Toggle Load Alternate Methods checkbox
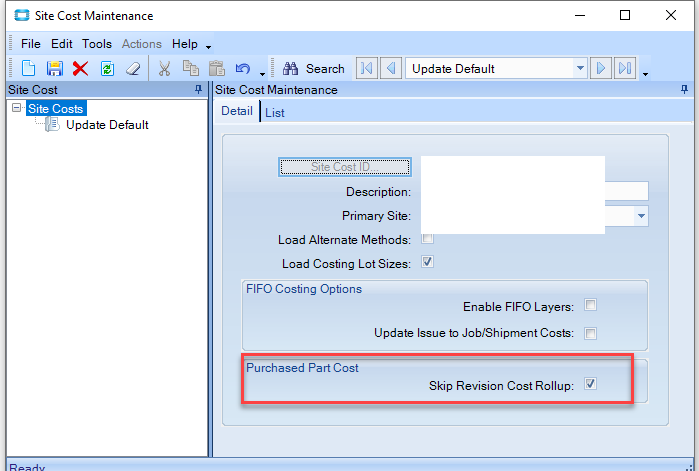Viewport: 699px width, 471px height. (x=428, y=238)
